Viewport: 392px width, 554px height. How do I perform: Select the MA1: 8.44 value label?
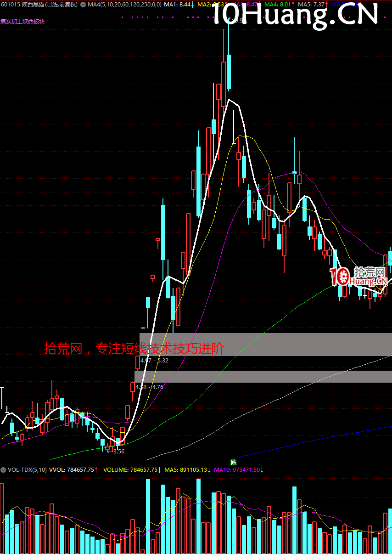pos(178,5)
